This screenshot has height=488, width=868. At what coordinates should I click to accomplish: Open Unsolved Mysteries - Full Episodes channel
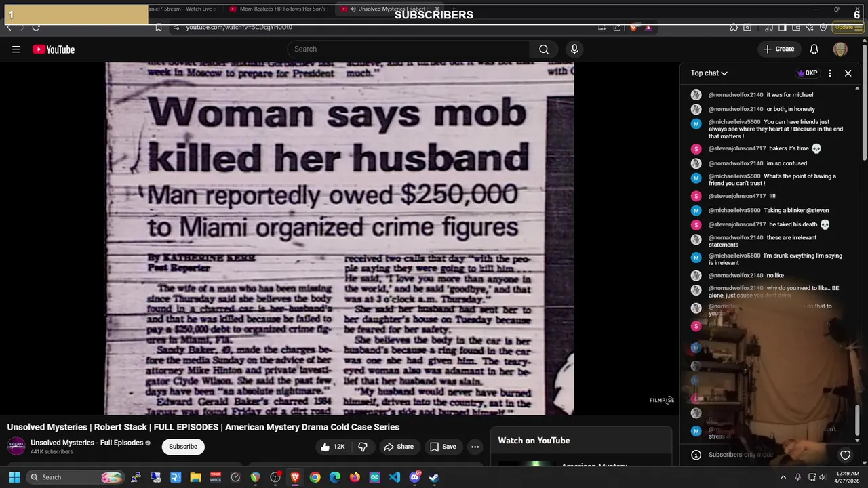pyautogui.click(x=87, y=443)
